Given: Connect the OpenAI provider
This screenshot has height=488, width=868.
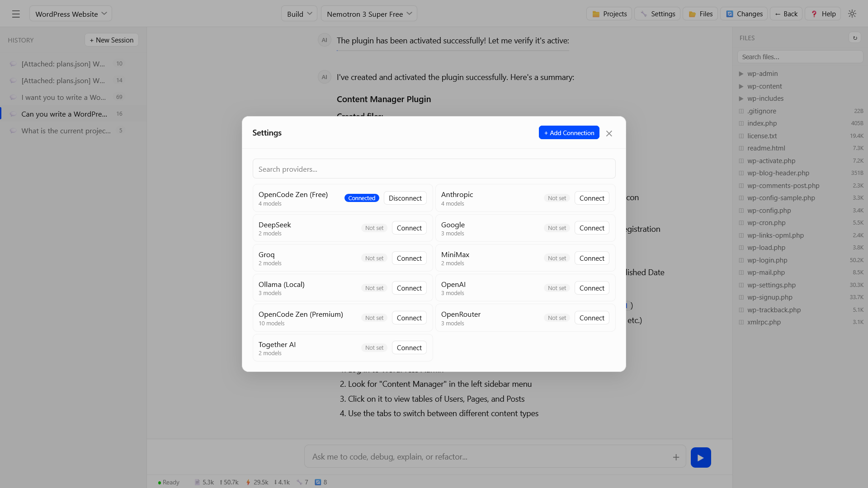Looking at the screenshot, I should pos(592,288).
